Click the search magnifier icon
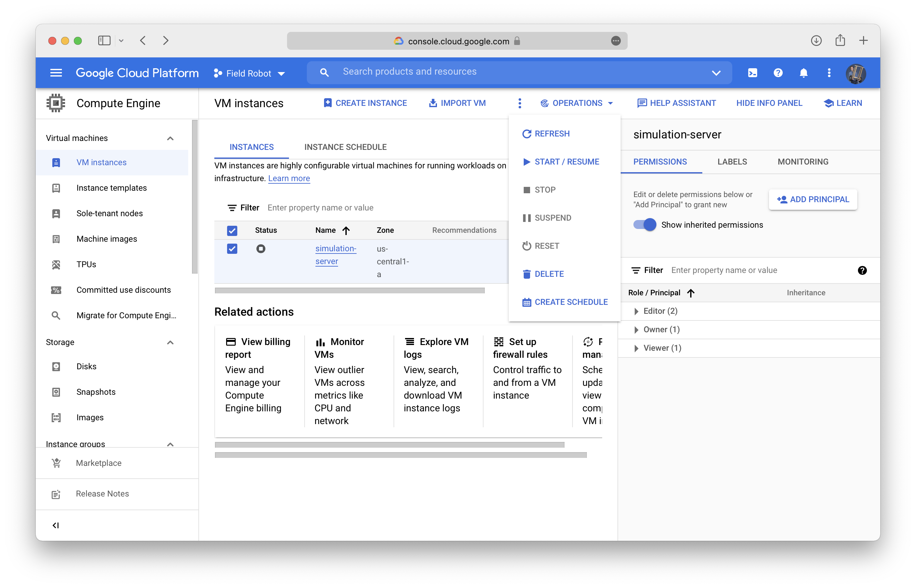The height and width of the screenshot is (588, 916). point(324,72)
